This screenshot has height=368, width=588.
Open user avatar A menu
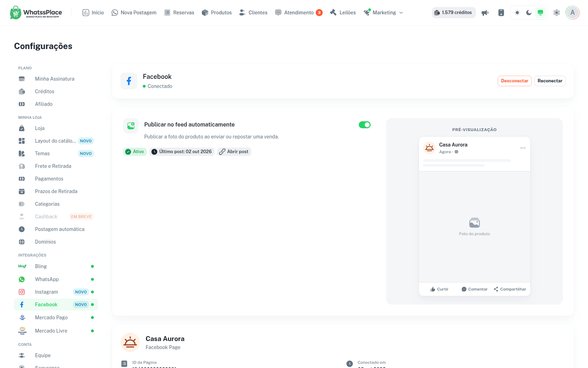click(573, 13)
